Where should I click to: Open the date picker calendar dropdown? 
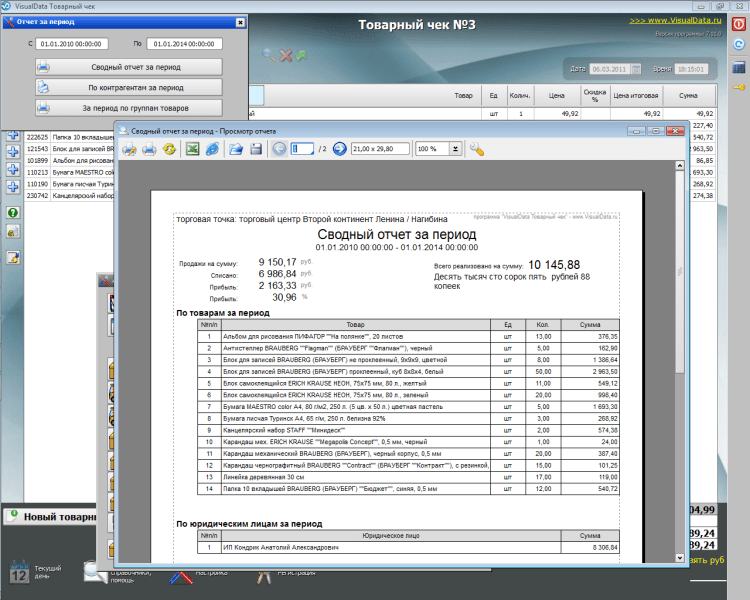point(635,69)
